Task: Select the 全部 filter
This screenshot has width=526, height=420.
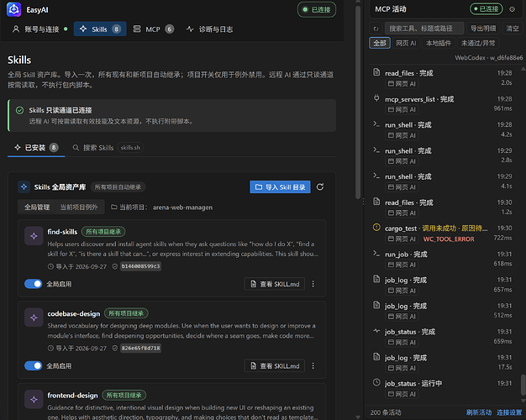Action: [x=380, y=43]
